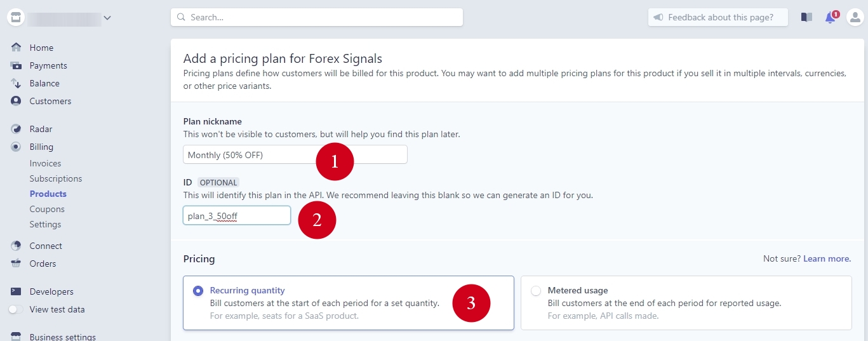868x341 pixels.
Task: Click the Balance arrows icon
Action: click(x=17, y=83)
